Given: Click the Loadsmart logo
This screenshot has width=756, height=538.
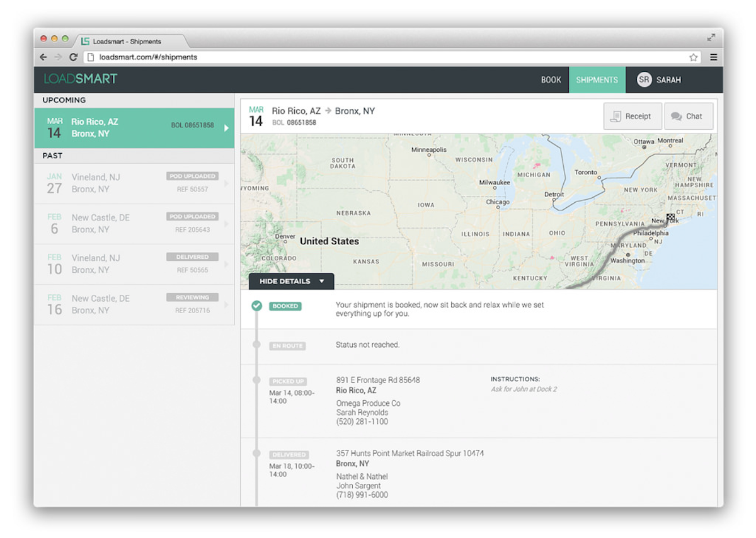Looking at the screenshot, I should pyautogui.click(x=80, y=79).
